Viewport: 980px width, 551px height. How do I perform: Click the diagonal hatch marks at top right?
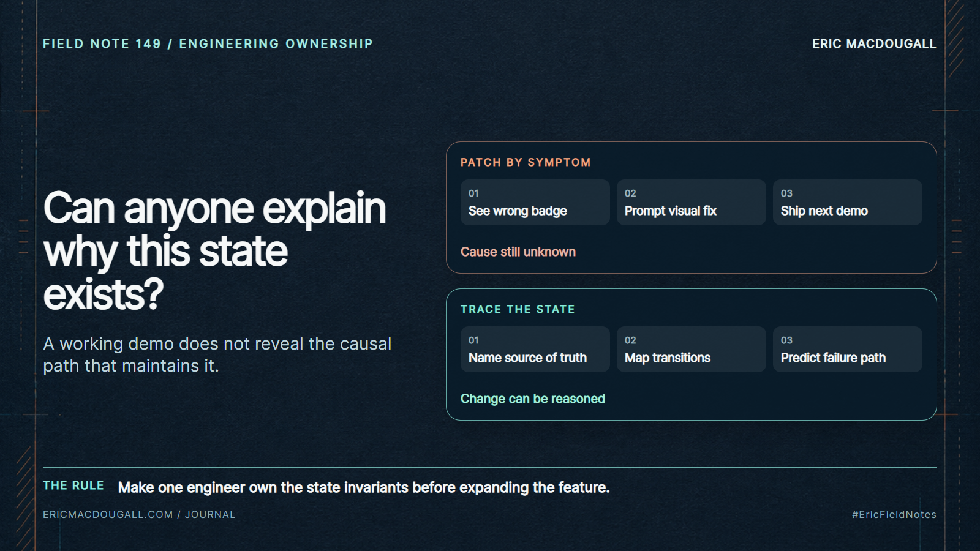pyautogui.click(x=956, y=38)
